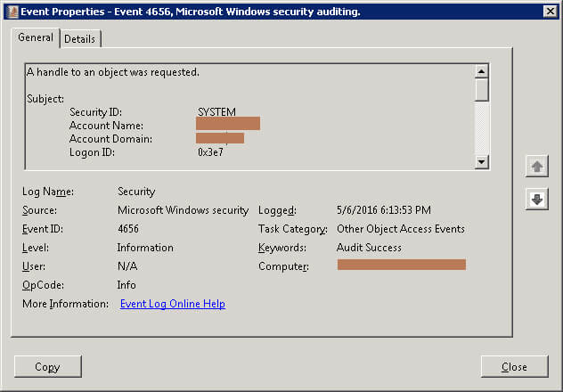Click the Logon ID value 0x3e7
The width and height of the screenshot is (563, 392).
(210, 152)
